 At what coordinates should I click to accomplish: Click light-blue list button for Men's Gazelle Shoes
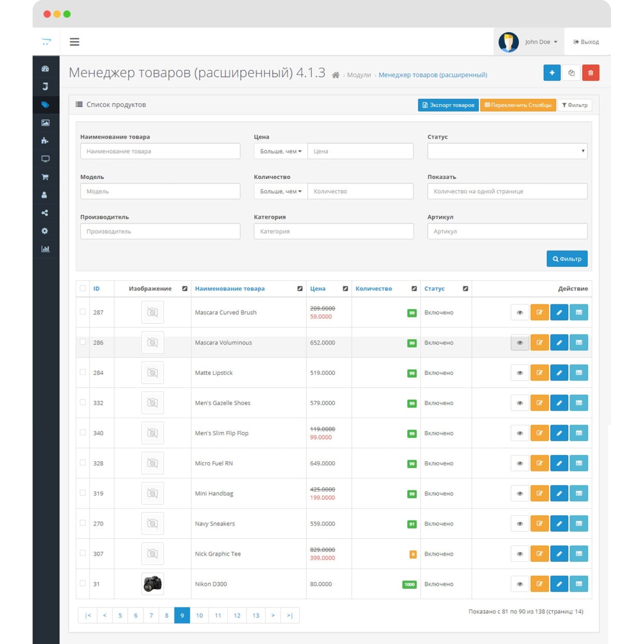(x=579, y=403)
